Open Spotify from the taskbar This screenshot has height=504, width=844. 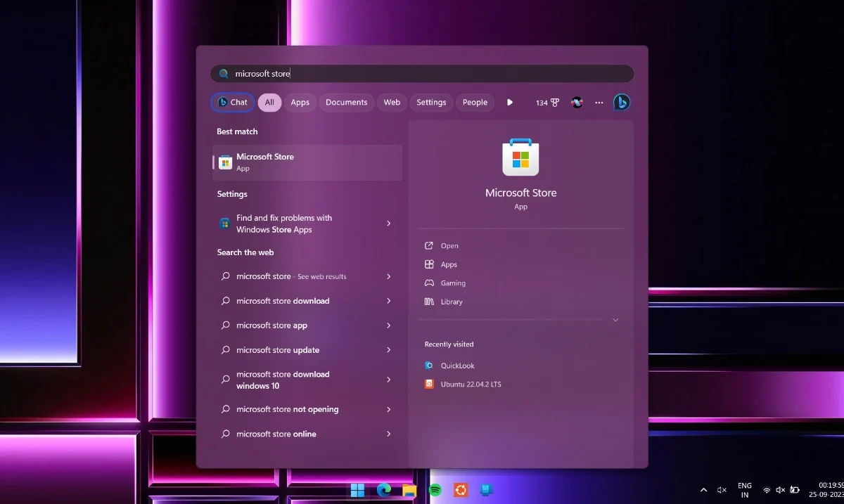(x=435, y=490)
